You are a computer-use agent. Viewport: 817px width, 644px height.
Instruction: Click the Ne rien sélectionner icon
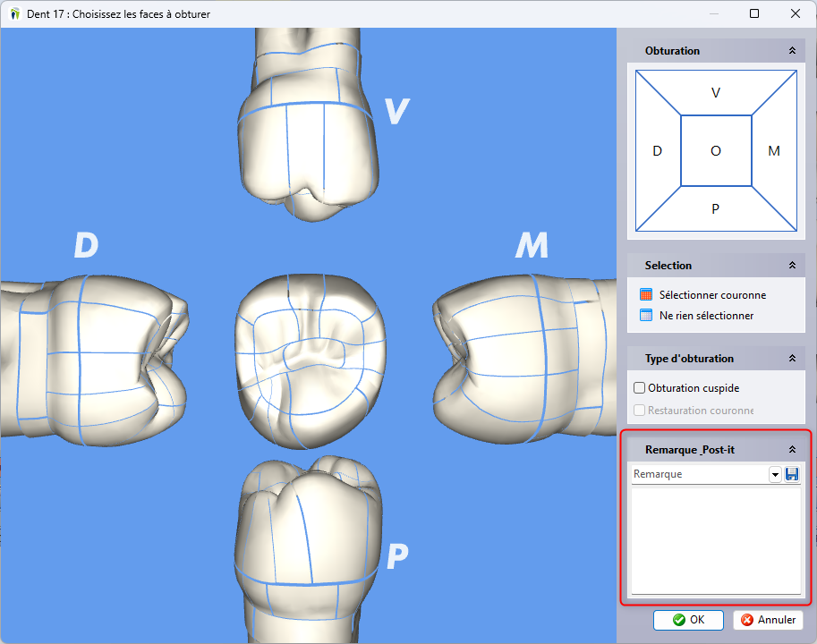click(647, 315)
